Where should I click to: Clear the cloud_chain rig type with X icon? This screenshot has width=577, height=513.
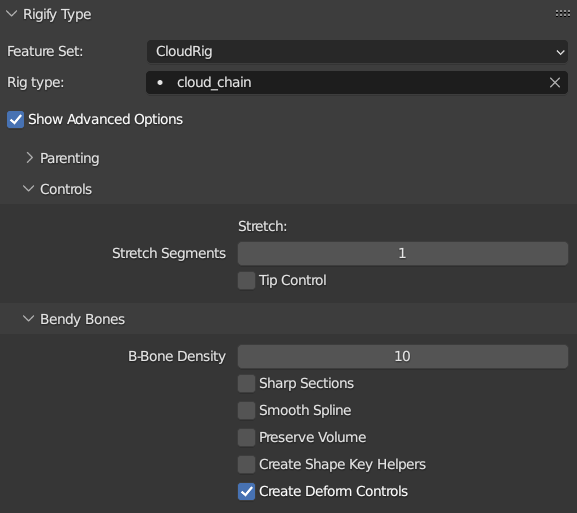(x=555, y=82)
